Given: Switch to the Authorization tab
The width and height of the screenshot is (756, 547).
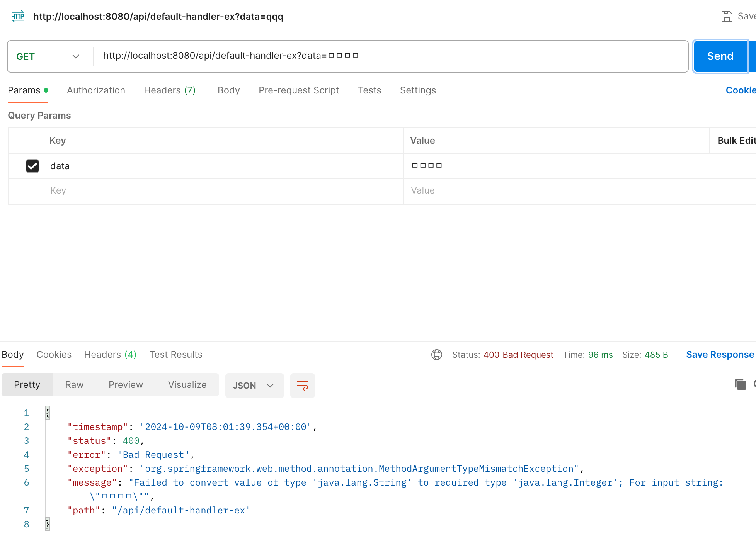Looking at the screenshot, I should 96,90.
